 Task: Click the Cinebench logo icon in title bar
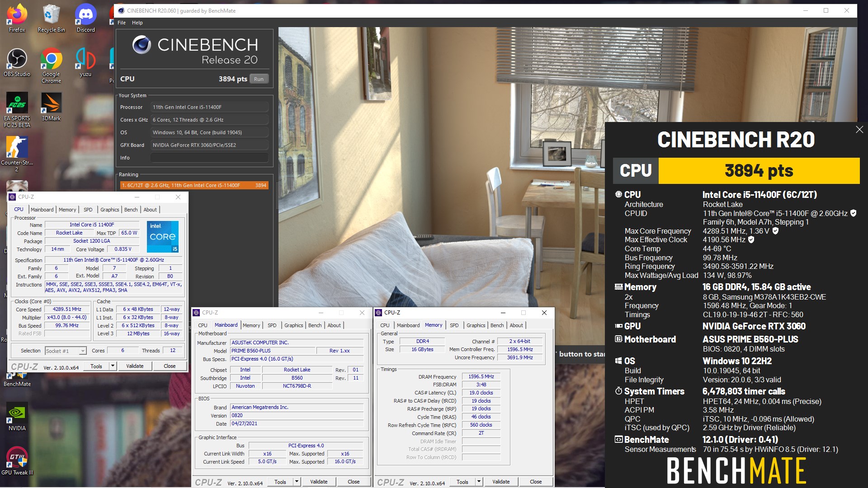(121, 10)
